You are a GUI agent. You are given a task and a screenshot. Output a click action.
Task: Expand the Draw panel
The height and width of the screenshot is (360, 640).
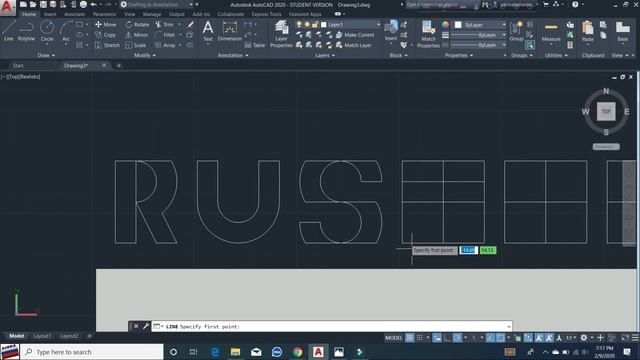point(46,55)
